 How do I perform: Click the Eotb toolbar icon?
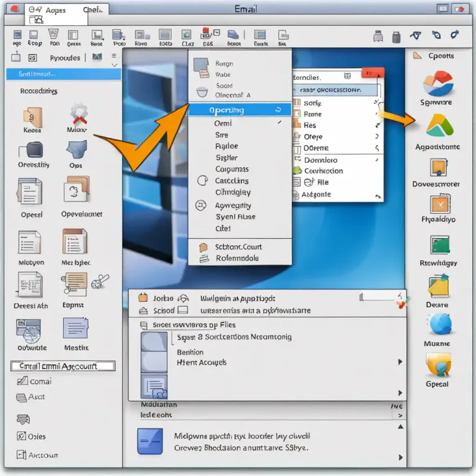tap(165, 38)
